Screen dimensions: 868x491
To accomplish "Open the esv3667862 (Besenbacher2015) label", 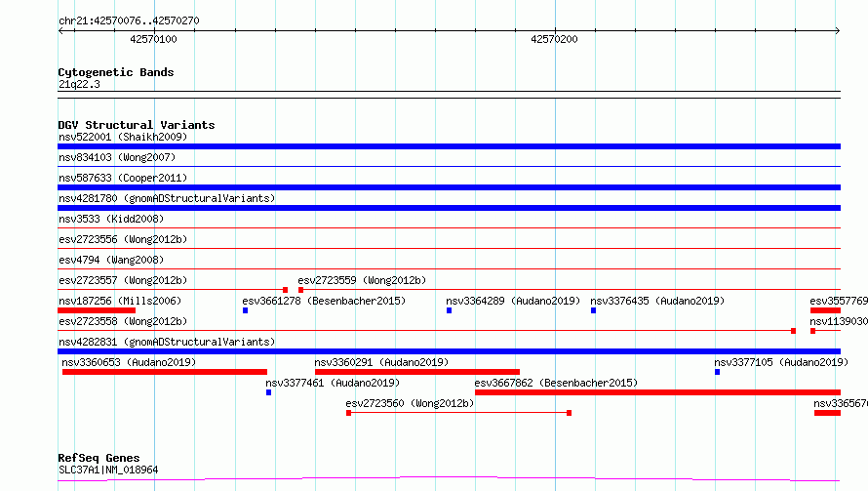I will (x=556, y=383).
